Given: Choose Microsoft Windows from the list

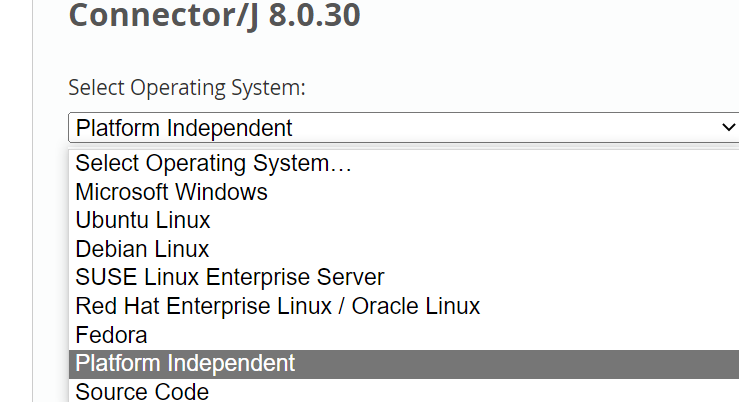Looking at the screenshot, I should [x=171, y=191].
